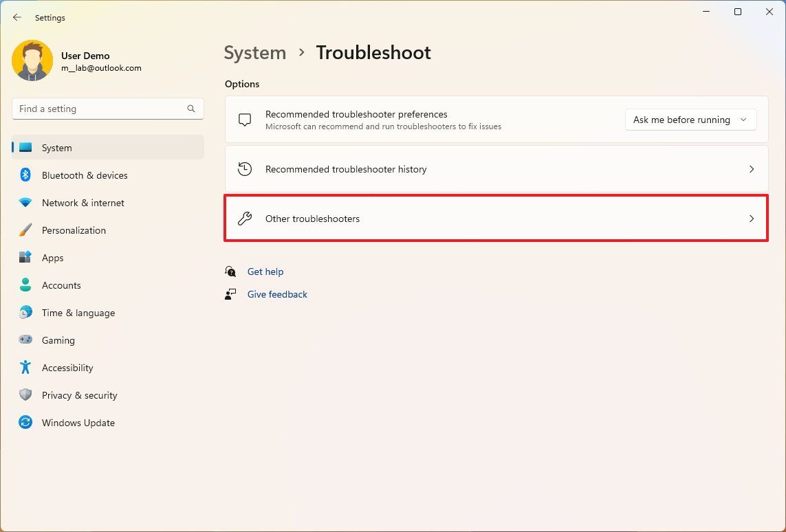
Task: Expand Recommended troubleshooter history
Action: tap(496, 169)
